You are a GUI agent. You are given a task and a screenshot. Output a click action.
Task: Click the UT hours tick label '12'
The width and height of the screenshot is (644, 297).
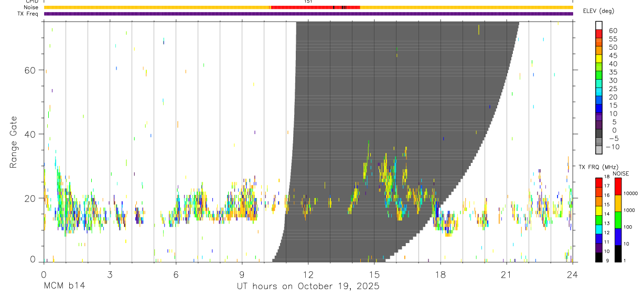(x=308, y=274)
